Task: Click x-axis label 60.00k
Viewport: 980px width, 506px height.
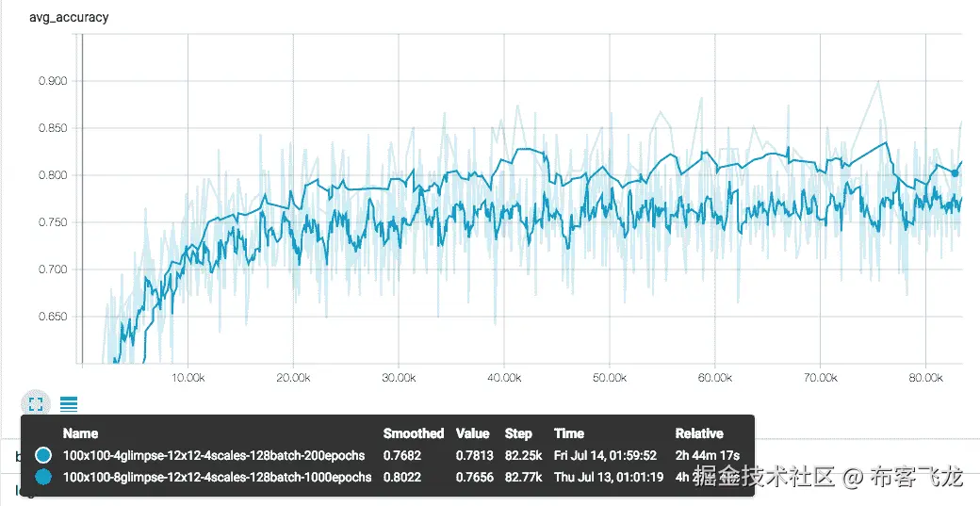Action: (715, 378)
